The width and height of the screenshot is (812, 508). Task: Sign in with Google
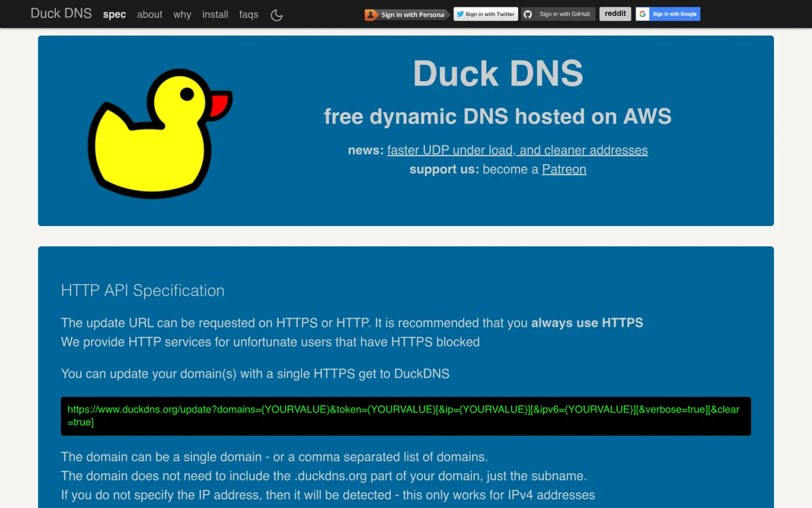668,14
